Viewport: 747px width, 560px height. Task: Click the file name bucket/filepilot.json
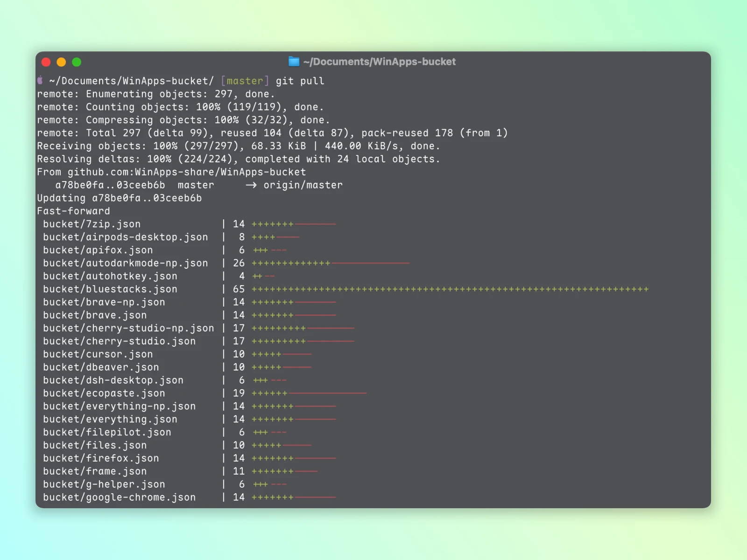(x=107, y=433)
